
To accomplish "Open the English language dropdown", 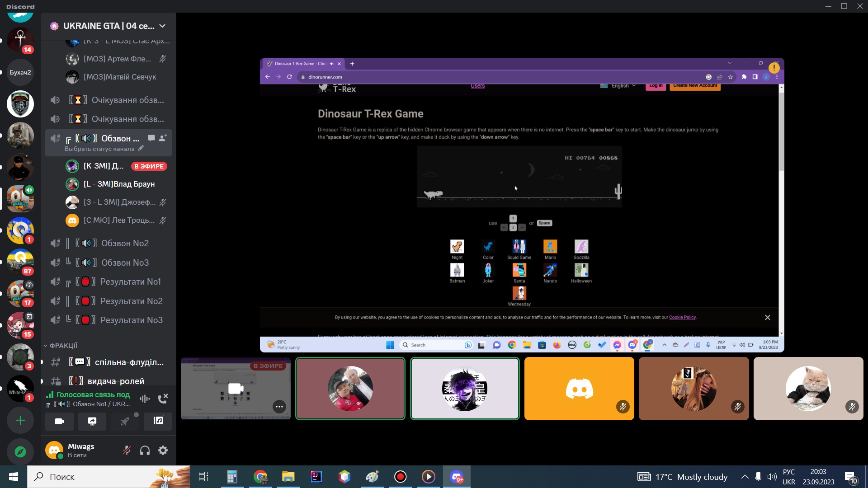I will [618, 86].
